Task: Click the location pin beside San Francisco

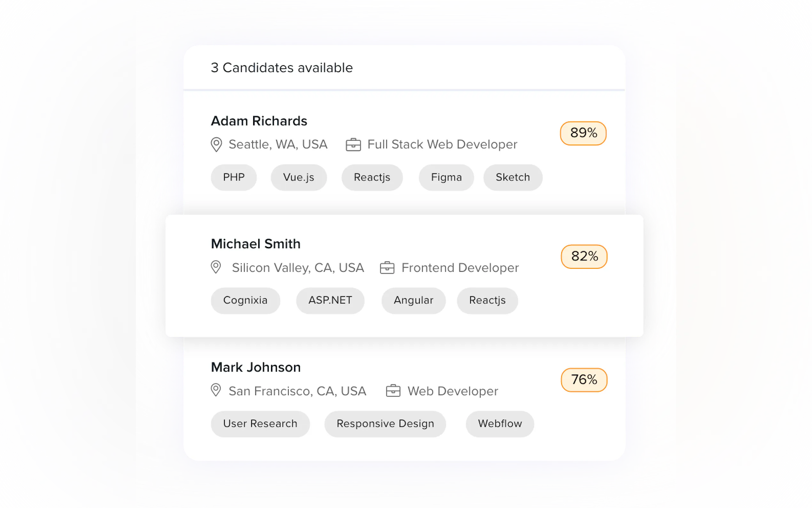Action: point(216,390)
